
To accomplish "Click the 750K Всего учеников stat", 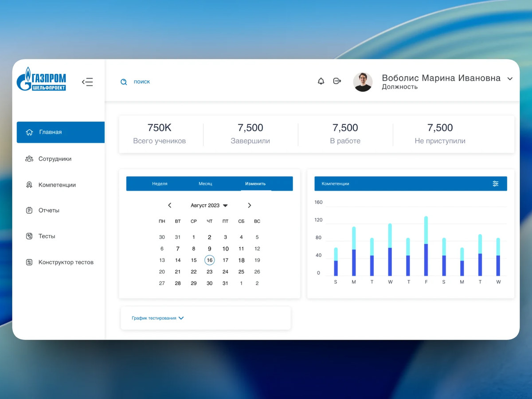I will coord(160,134).
